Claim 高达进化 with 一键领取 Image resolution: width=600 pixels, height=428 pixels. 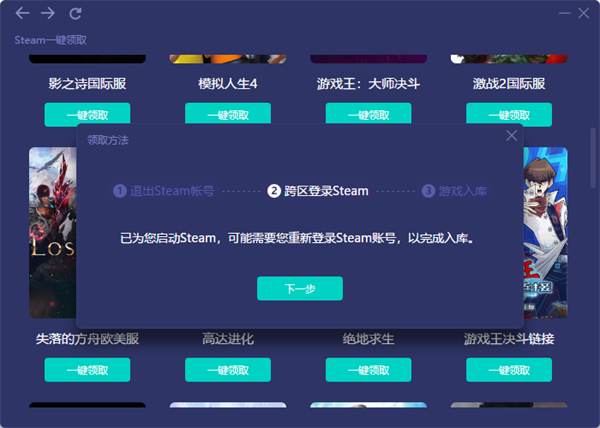click(x=228, y=370)
